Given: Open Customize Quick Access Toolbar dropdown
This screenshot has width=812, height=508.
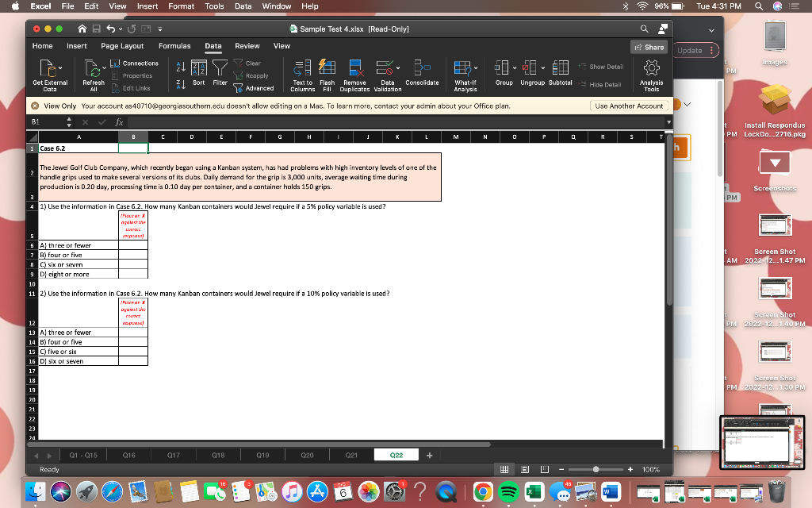Looking at the screenshot, I should (160, 29).
